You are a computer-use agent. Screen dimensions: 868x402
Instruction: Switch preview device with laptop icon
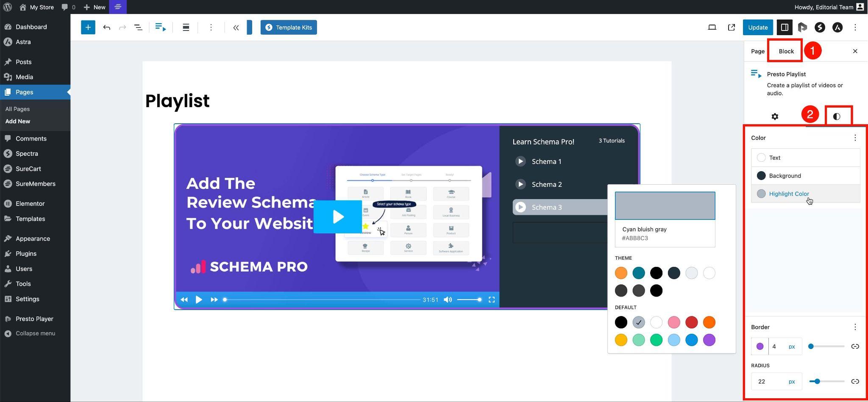pyautogui.click(x=712, y=28)
